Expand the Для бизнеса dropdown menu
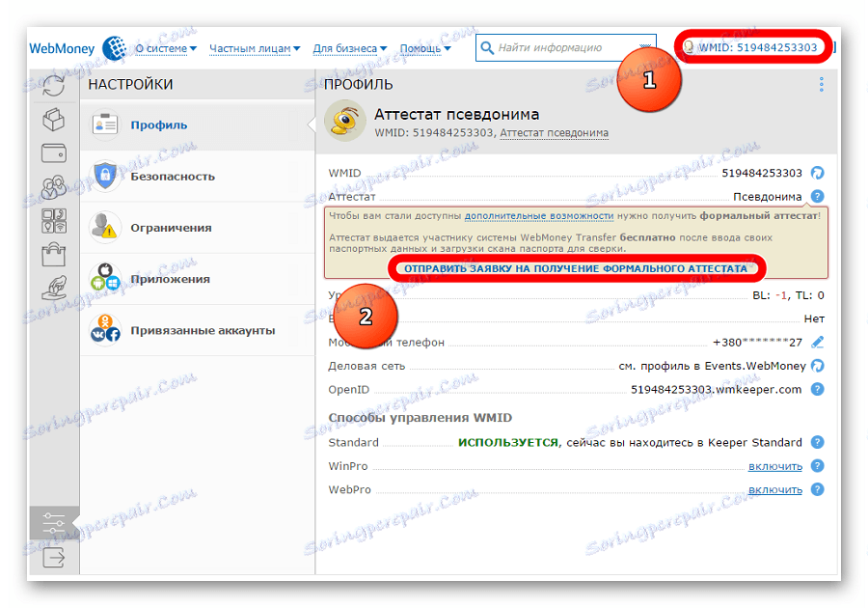 [350, 48]
